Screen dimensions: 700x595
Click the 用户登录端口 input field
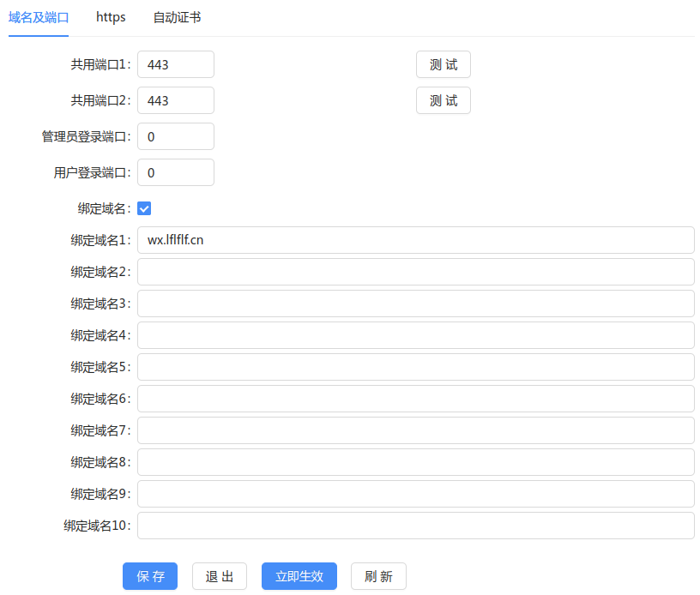[175, 172]
